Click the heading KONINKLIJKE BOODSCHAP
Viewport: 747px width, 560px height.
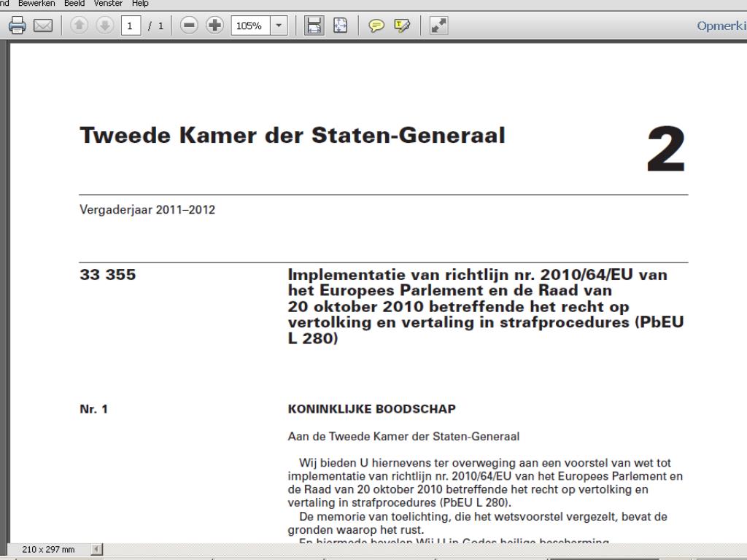(371, 409)
